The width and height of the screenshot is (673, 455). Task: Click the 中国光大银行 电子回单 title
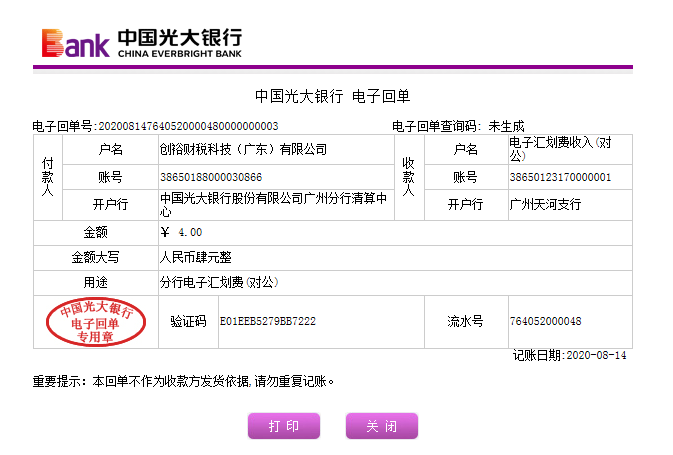point(332,96)
